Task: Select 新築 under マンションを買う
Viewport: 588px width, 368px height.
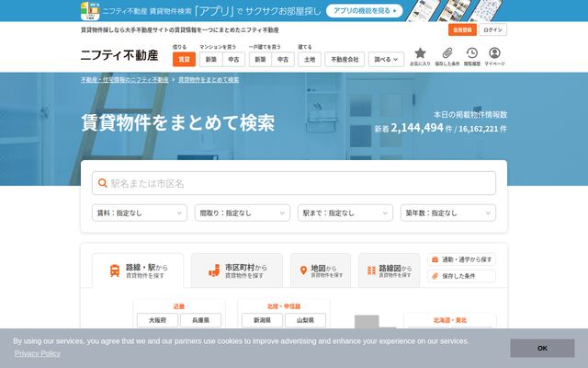Action: [x=211, y=59]
